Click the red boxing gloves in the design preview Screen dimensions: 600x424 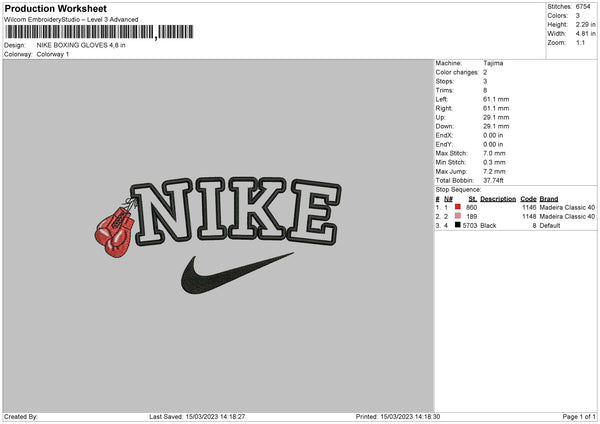[115, 231]
